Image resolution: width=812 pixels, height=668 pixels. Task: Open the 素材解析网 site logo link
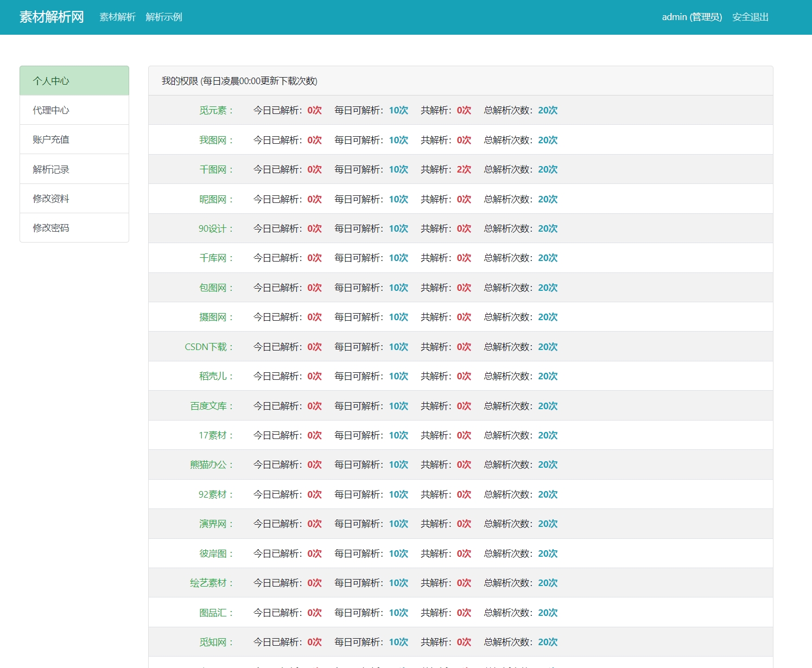(52, 17)
